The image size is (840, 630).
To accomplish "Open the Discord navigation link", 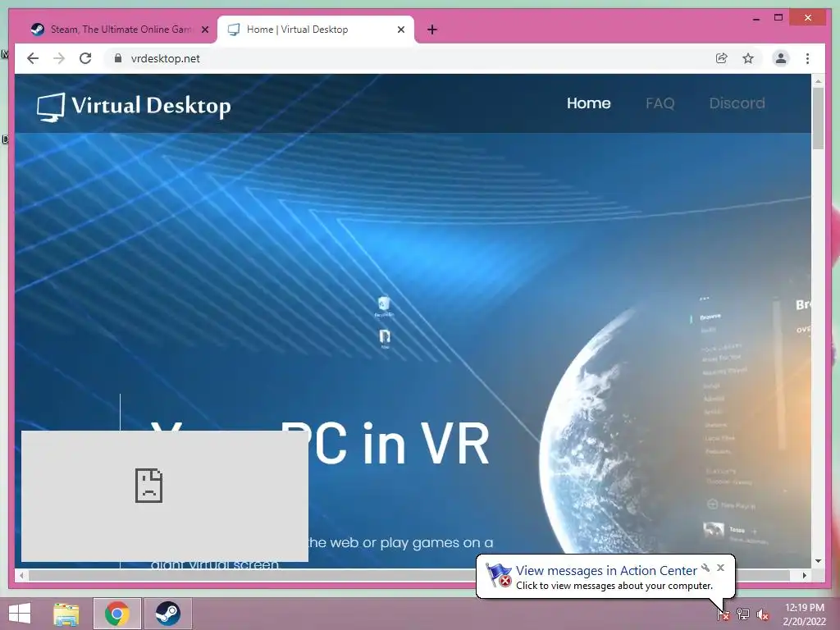I will coord(737,103).
